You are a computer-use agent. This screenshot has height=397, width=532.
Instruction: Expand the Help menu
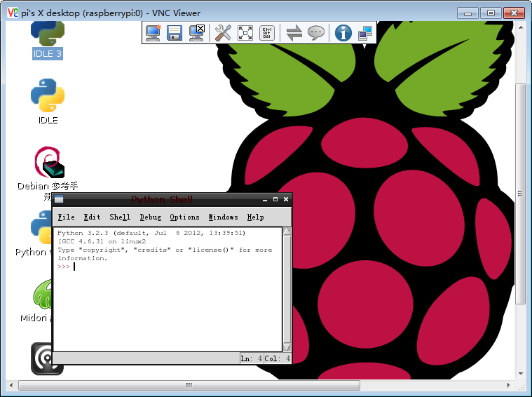tap(255, 217)
